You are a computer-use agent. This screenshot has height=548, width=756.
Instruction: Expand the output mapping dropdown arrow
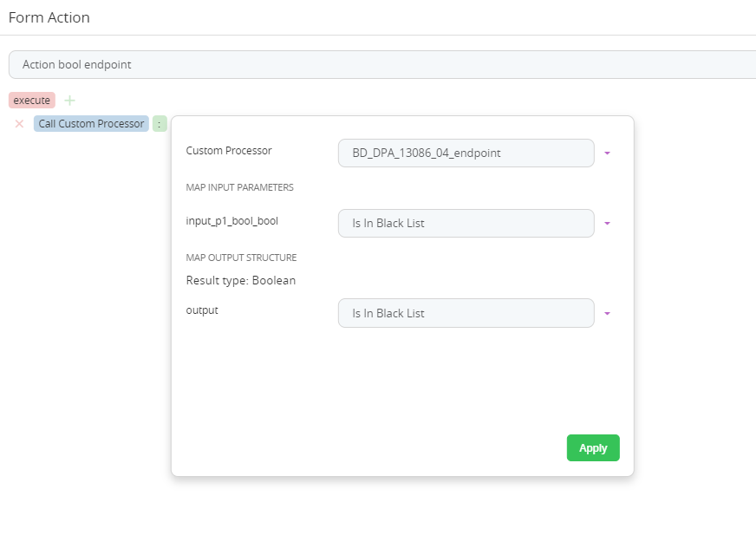pos(607,314)
